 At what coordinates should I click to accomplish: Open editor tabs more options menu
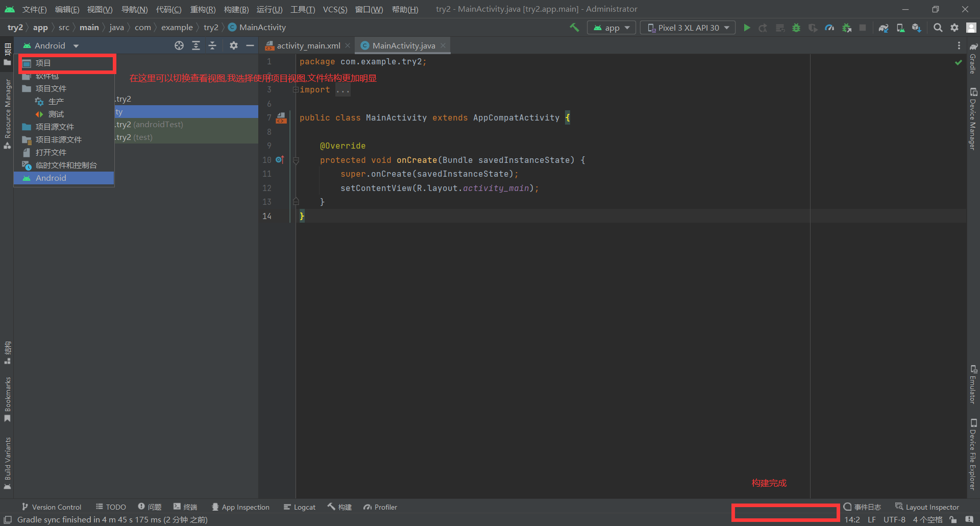coord(959,45)
